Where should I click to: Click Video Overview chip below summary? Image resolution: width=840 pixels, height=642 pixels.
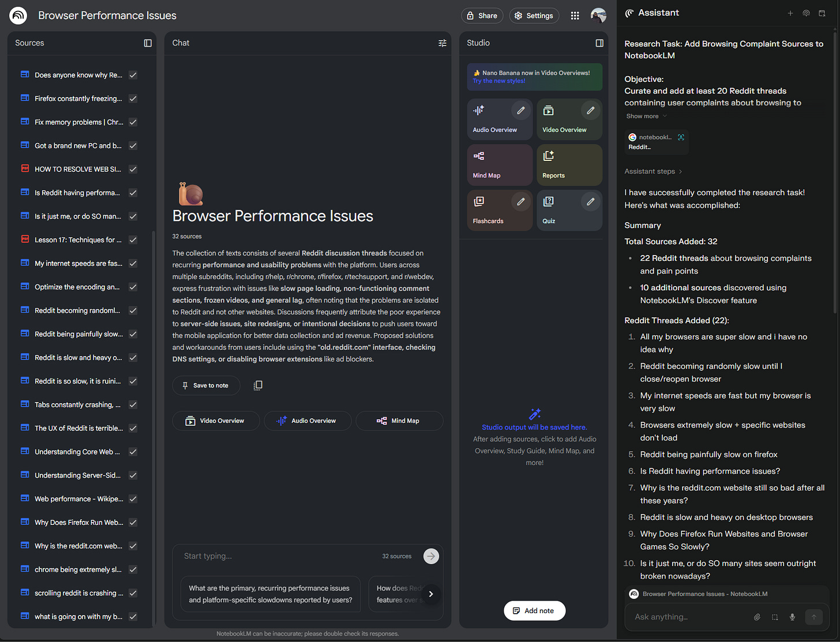[x=216, y=421]
